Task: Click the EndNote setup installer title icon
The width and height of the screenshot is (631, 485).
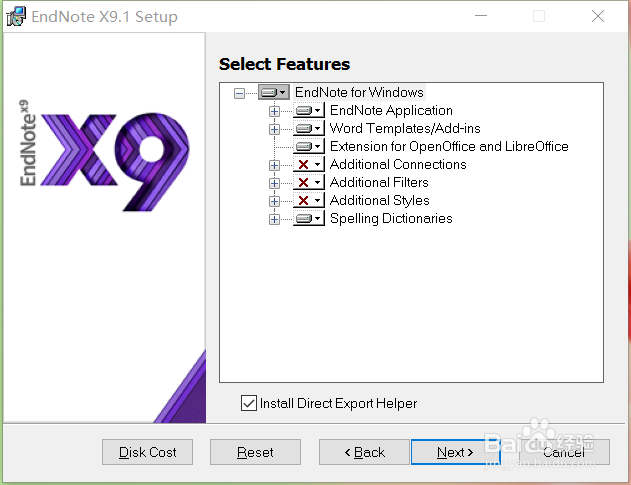Action: [x=16, y=17]
